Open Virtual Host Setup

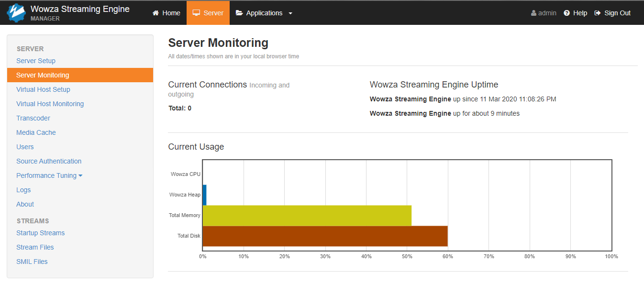click(x=43, y=89)
